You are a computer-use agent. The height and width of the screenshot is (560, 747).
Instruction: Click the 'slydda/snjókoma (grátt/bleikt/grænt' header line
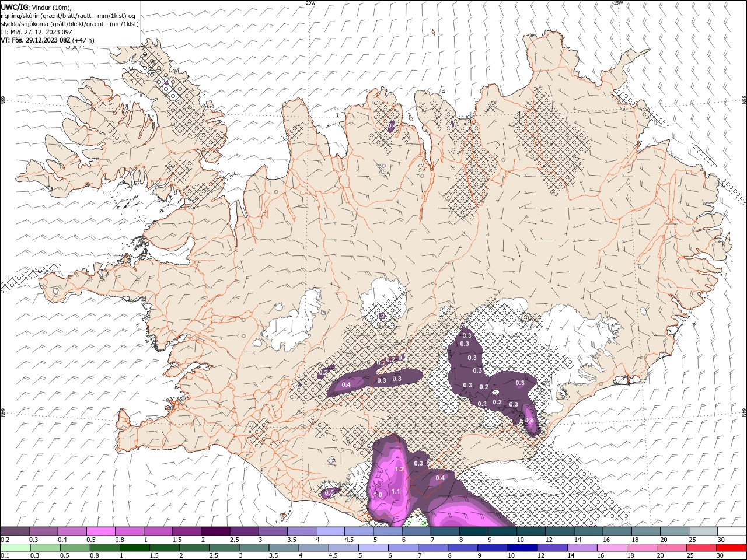tap(69, 24)
